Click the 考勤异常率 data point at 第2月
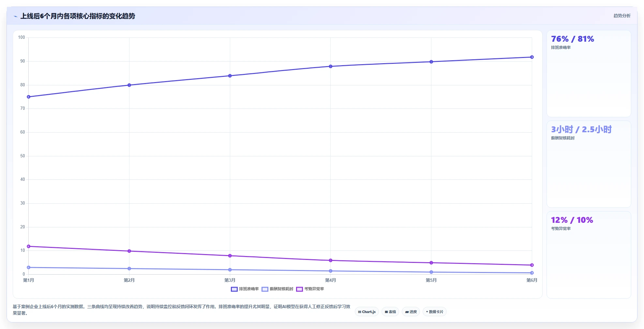Screen dimensions: 644x329 129,251
